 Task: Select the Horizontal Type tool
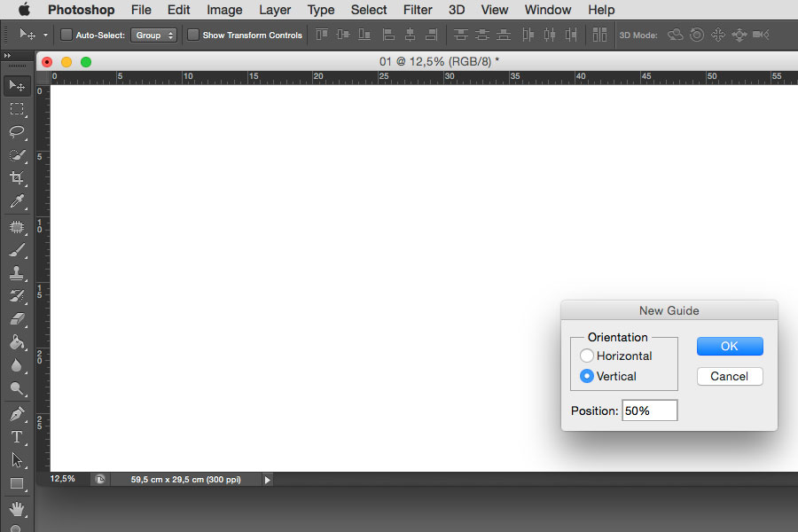17,437
